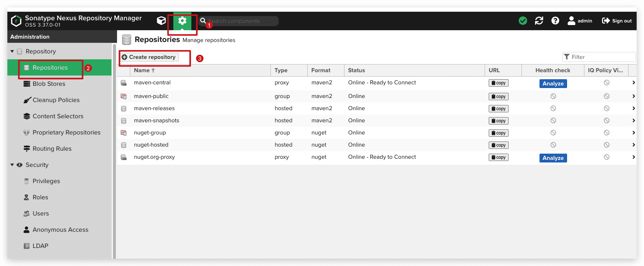Select Cleanup Policies from the sidebar
The width and height of the screenshot is (644, 266).
pyautogui.click(x=56, y=100)
